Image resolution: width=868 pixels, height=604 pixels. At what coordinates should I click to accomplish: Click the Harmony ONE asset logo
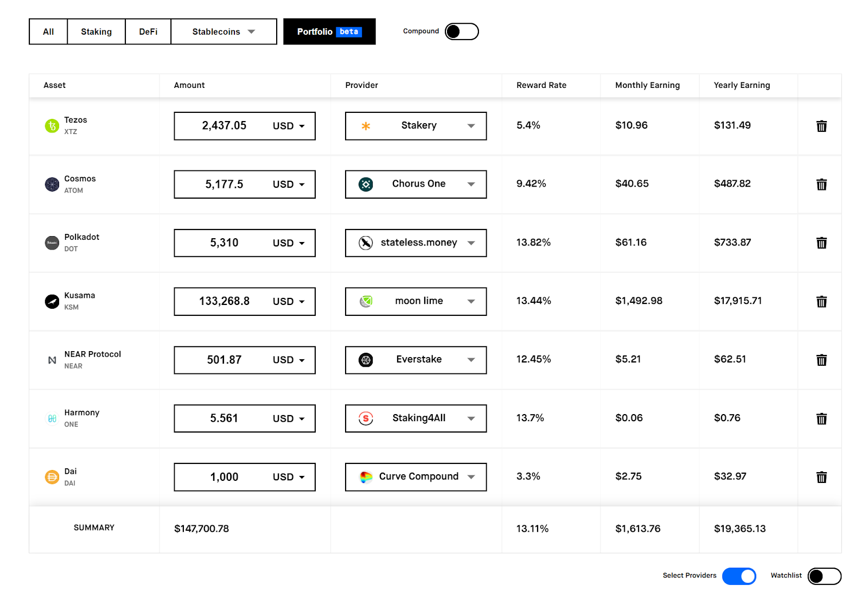coord(52,418)
